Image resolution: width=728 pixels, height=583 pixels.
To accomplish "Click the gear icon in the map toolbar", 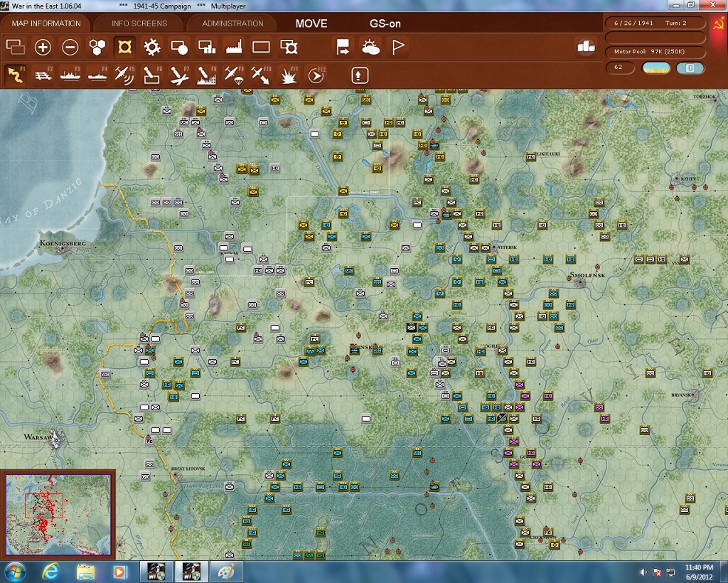I will pyautogui.click(x=152, y=47).
